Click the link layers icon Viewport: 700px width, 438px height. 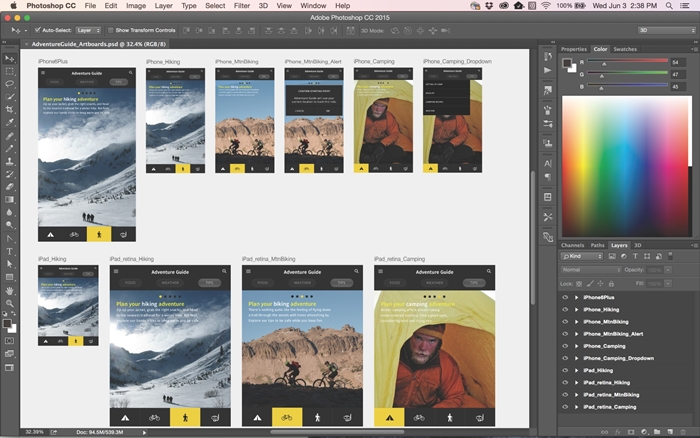pyautogui.click(x=604, y=432)
